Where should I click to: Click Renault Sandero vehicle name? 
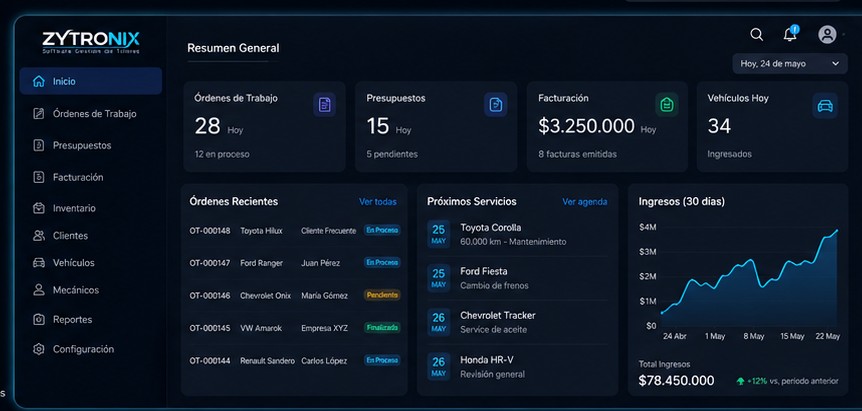pos(267,361)
